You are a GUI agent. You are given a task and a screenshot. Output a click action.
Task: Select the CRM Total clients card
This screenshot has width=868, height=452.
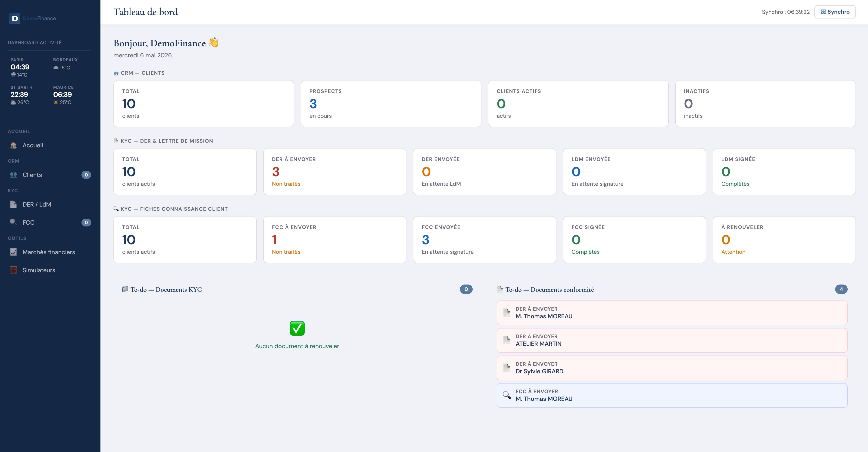(x=203, y=103)
